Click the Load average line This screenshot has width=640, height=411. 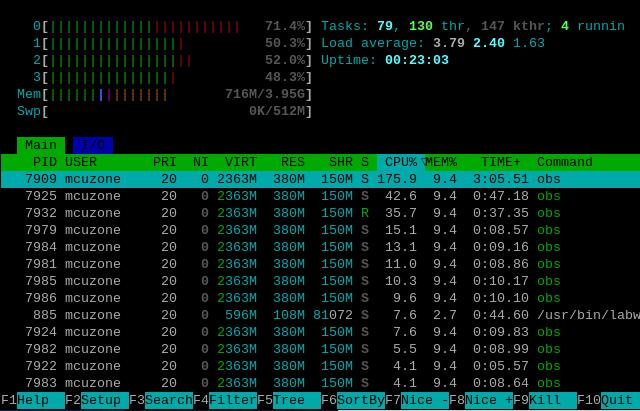433,43
